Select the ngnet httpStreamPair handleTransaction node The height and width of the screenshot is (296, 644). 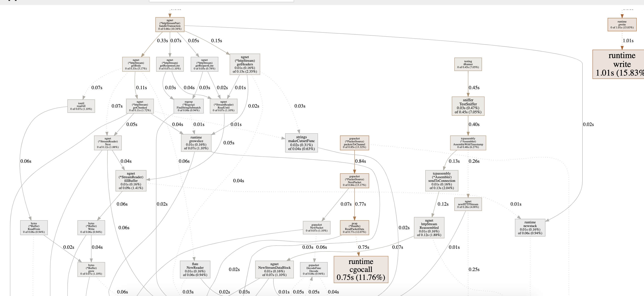click(170, 25)
